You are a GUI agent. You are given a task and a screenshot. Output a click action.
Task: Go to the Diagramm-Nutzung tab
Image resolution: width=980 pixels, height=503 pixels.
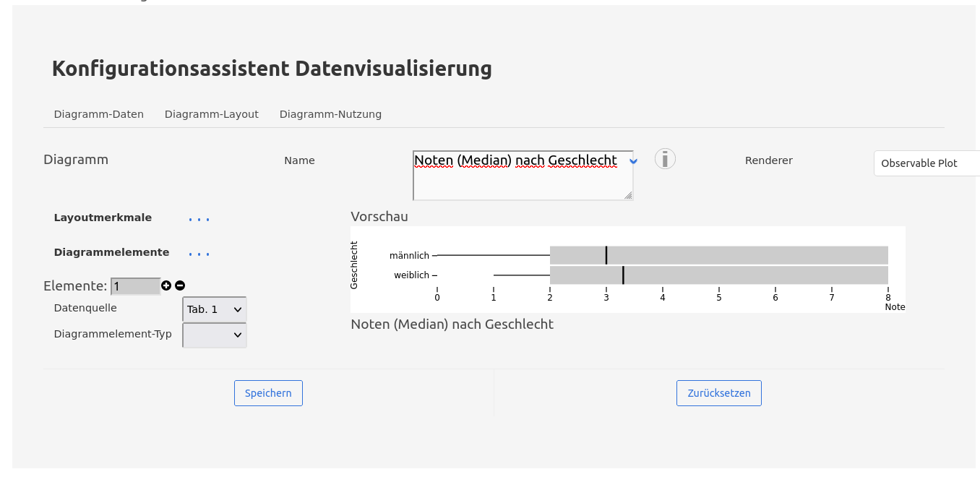pos(330,114)
